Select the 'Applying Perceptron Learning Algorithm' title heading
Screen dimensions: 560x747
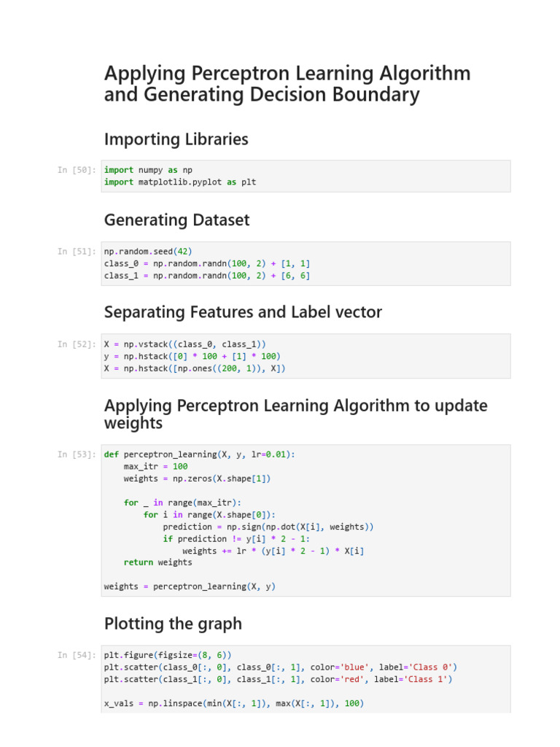coord(287,83)
